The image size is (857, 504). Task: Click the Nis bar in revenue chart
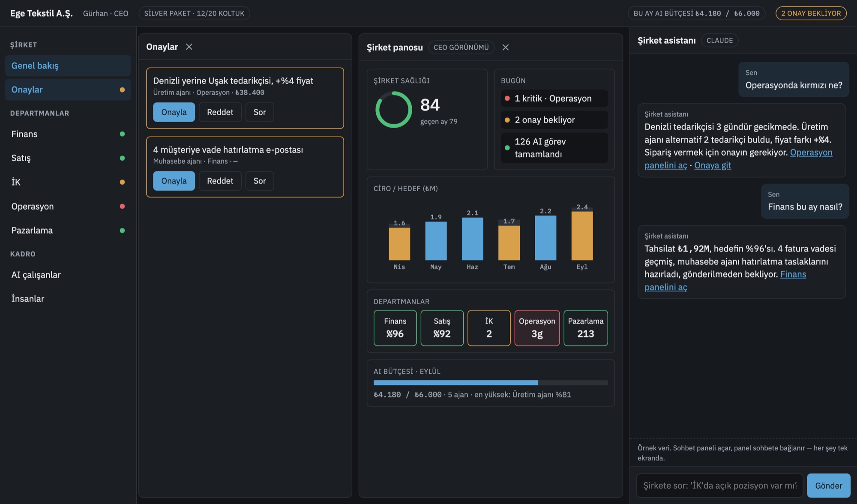[399, 242]
